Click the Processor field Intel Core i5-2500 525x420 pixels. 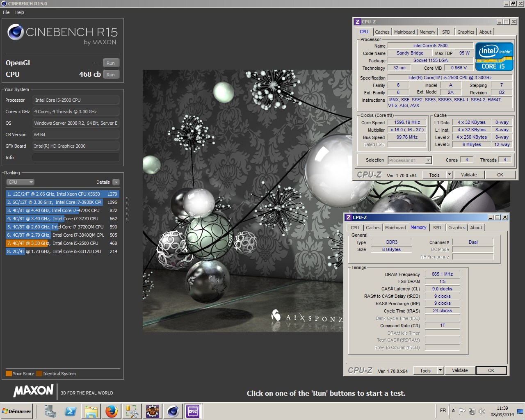(76, 100)
